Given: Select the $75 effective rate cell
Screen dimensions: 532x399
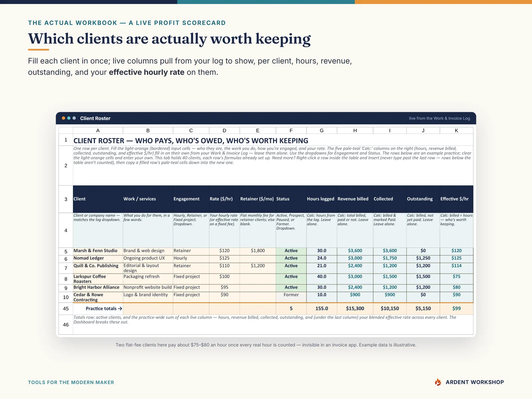Looking at the screenshot, I should coord(457,279).
